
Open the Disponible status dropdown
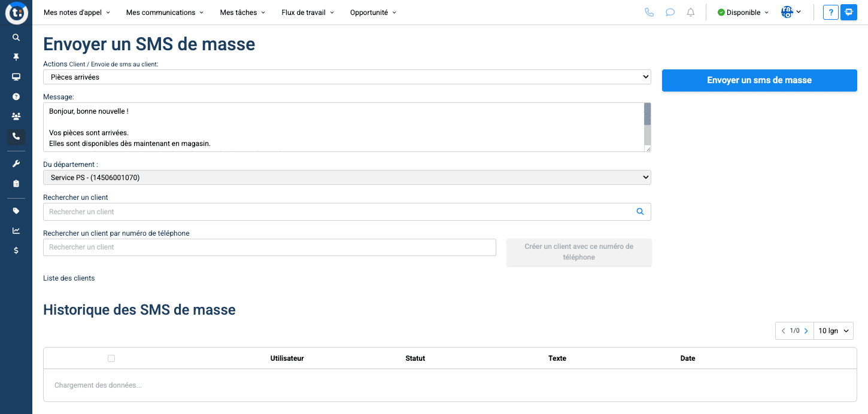(x=743, y=13)
